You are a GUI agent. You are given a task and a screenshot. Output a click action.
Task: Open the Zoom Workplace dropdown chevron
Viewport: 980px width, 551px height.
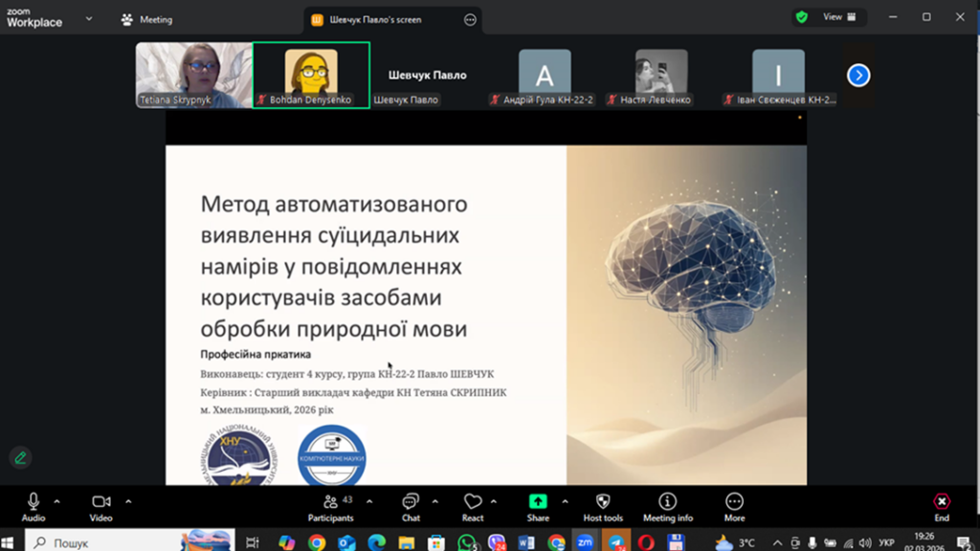click(89, 18)
